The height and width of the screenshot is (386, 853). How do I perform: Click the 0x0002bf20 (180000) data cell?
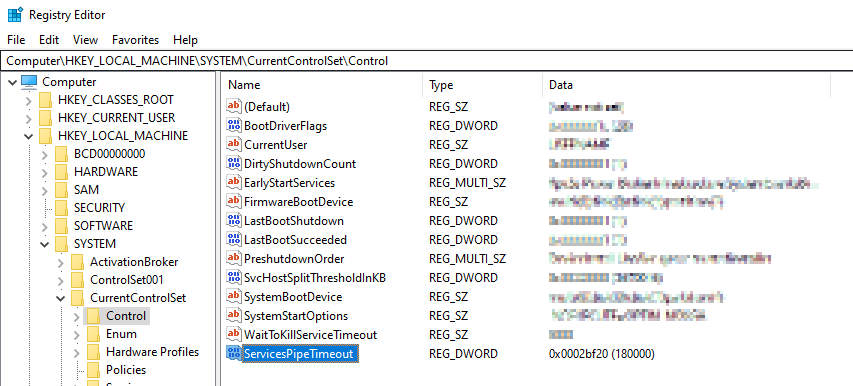point(602,354)
